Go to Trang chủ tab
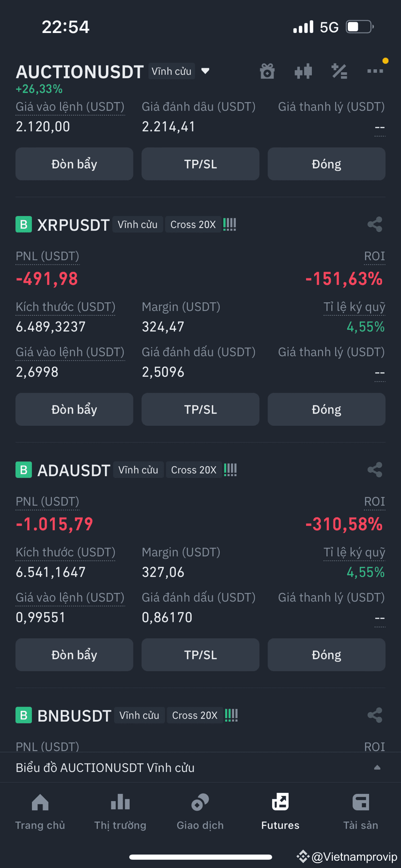Screen dimensions: 401x868 coord(40,812)
